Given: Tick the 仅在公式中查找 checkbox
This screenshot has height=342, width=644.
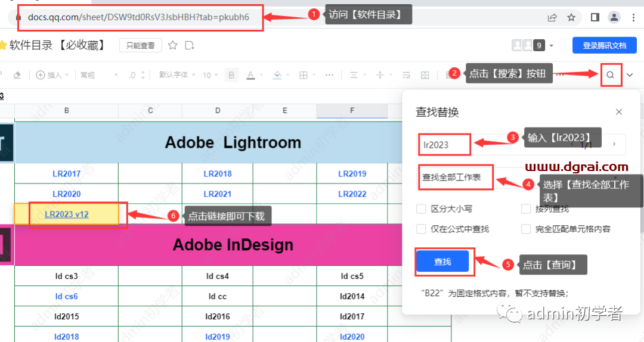Looking at the screenshot, I should 422,229.
